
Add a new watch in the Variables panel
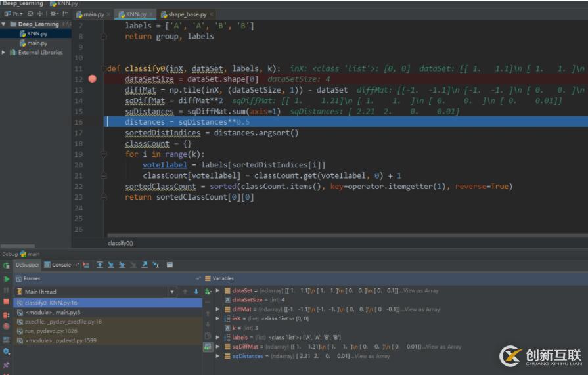[208, 292]
